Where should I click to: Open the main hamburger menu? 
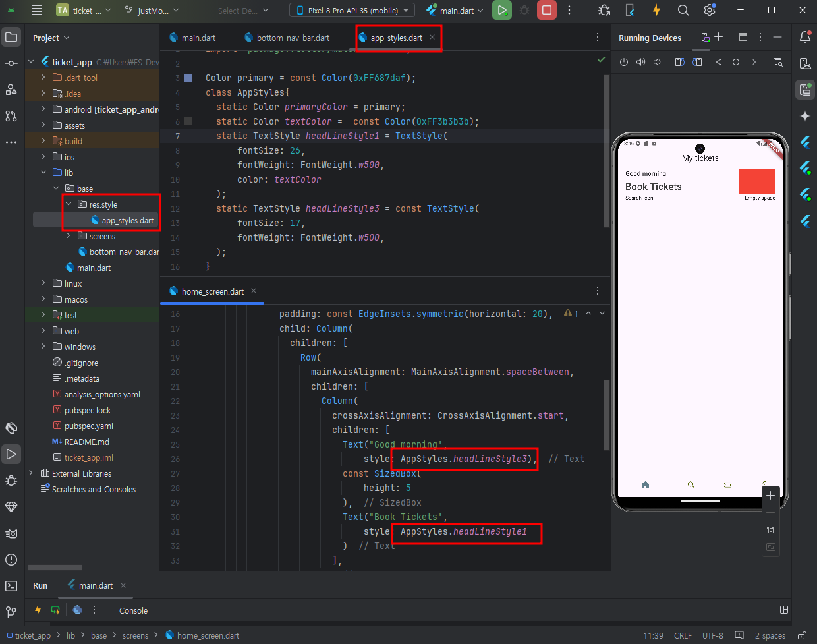[x=37, y=10]
